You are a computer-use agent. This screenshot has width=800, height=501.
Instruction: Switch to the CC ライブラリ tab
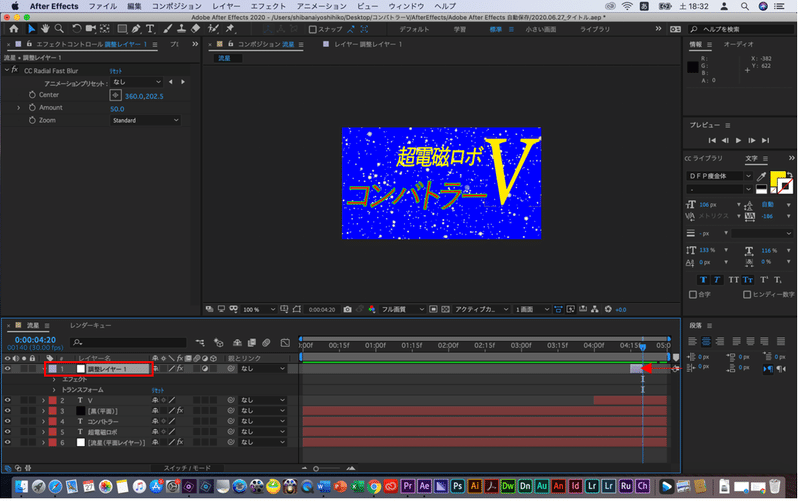(x=703, y=159)
